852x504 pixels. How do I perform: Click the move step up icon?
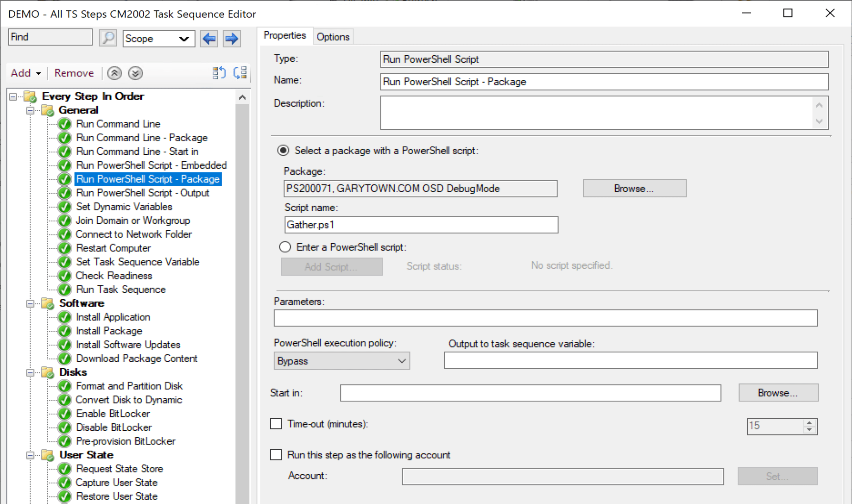(x=114, y=73)
